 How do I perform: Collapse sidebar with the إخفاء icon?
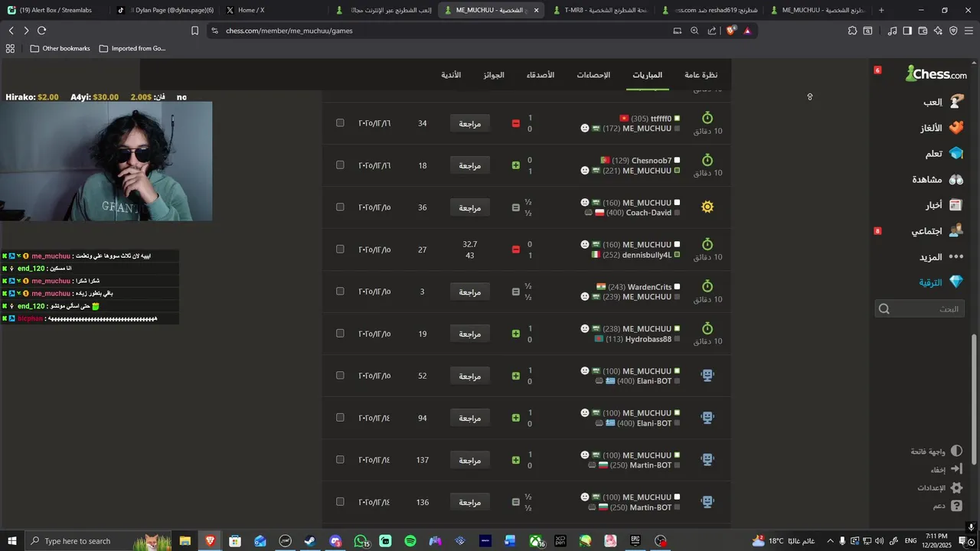(x=956, y=469)
